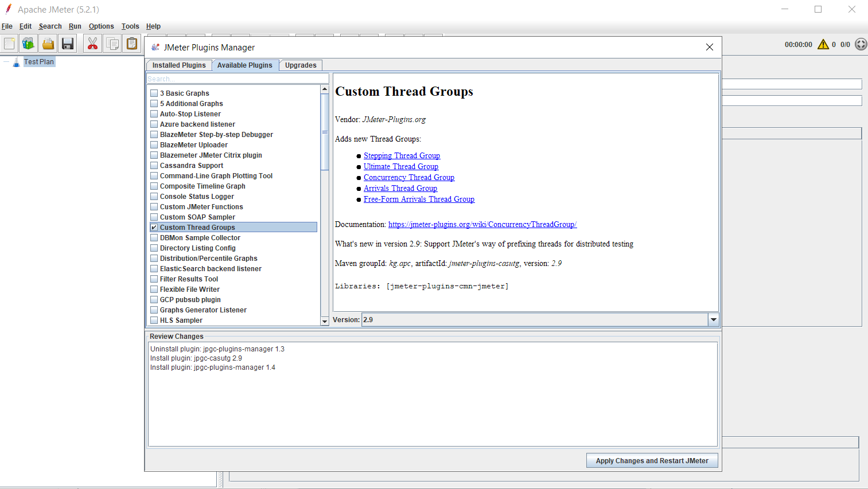Click plugin list scrollbar down arrow

(x=325, y=321)
